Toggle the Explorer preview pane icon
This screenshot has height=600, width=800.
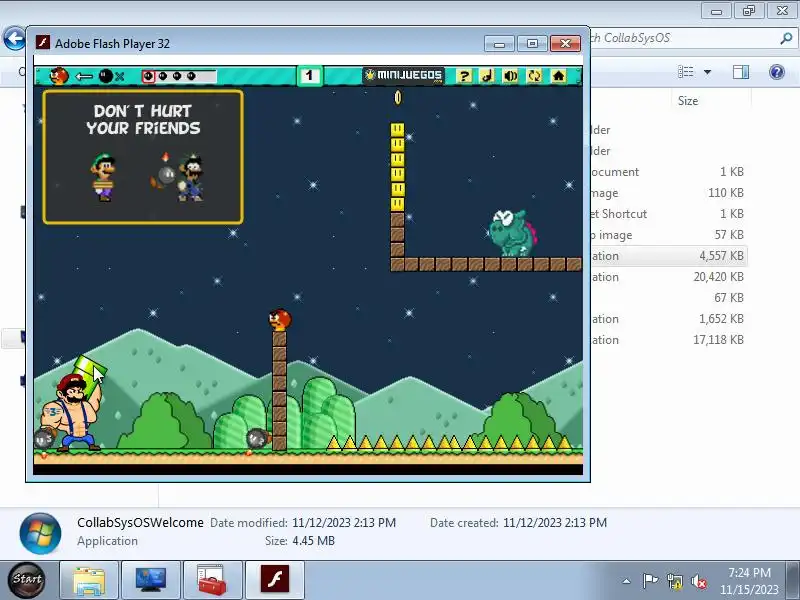(741, 72)
